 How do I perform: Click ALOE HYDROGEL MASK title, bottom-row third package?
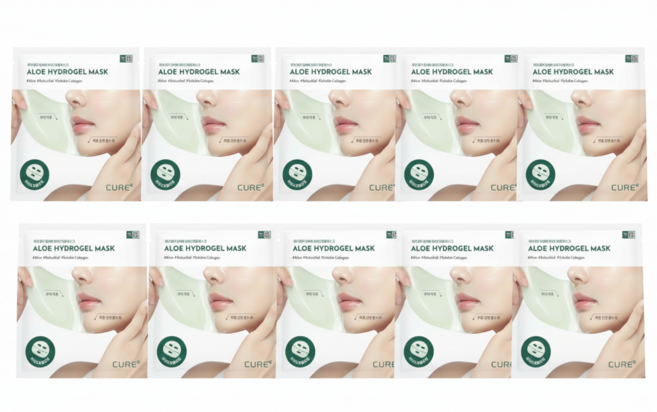tap(334, 248)
